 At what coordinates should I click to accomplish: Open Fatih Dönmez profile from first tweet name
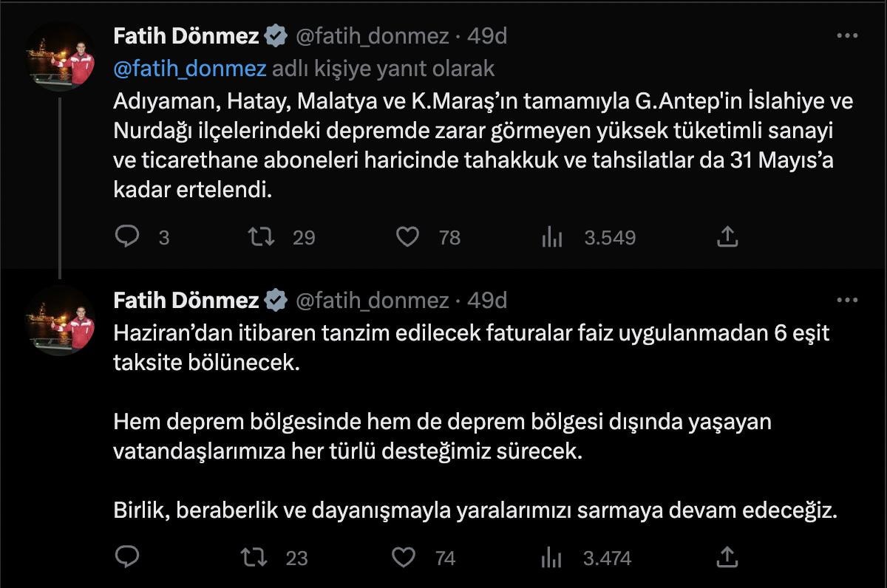(x=186, y=35)
